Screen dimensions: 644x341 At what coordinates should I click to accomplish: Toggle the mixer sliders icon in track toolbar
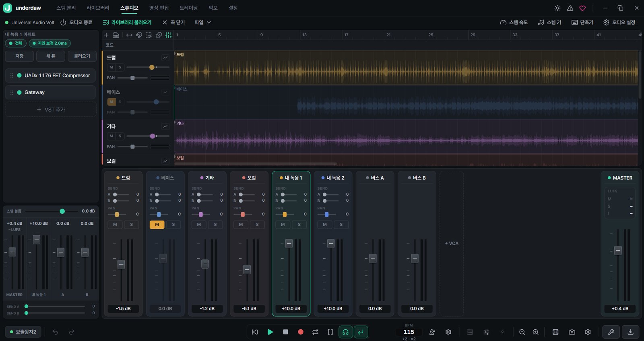(169, 35)
